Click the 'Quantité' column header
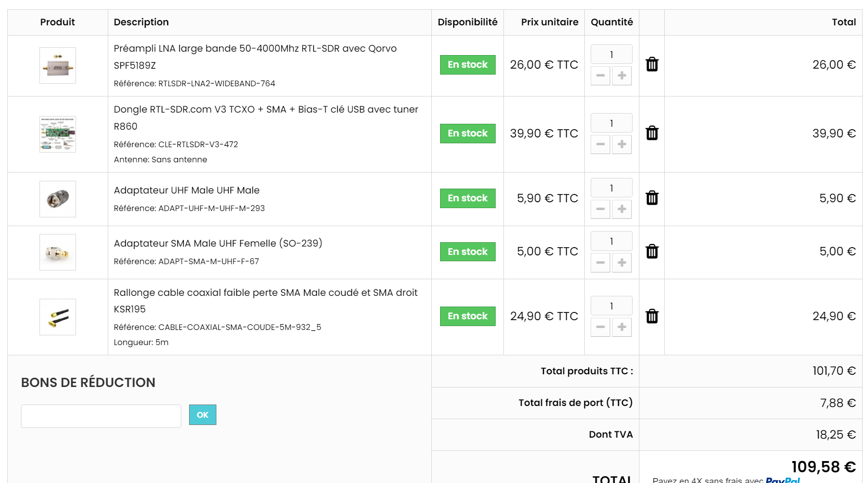The height and width of the screenshot is (483, 868). click(x=612, y=22)
